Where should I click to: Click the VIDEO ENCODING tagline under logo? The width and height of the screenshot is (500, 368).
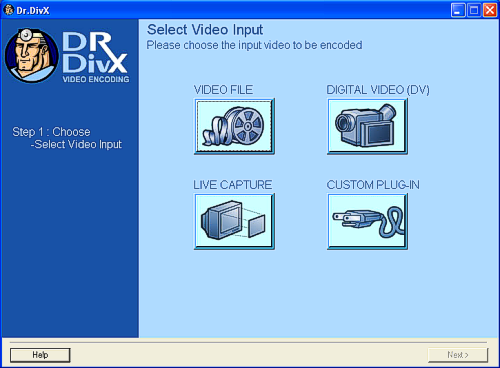click(96, 79)
